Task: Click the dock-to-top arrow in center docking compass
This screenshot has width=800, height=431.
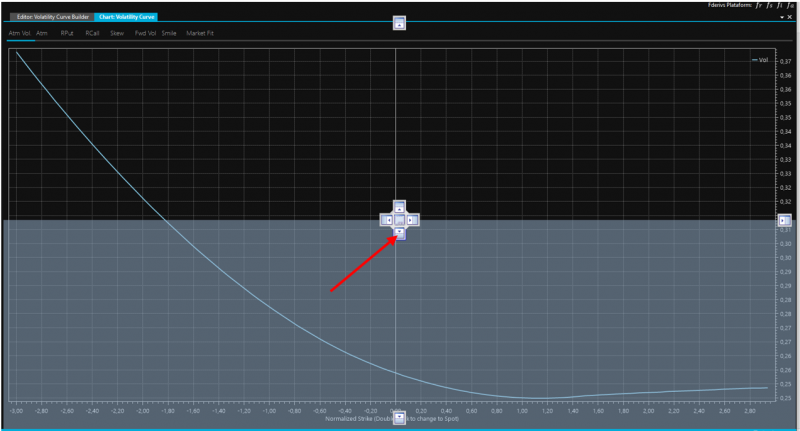Action: click(398, 206)
